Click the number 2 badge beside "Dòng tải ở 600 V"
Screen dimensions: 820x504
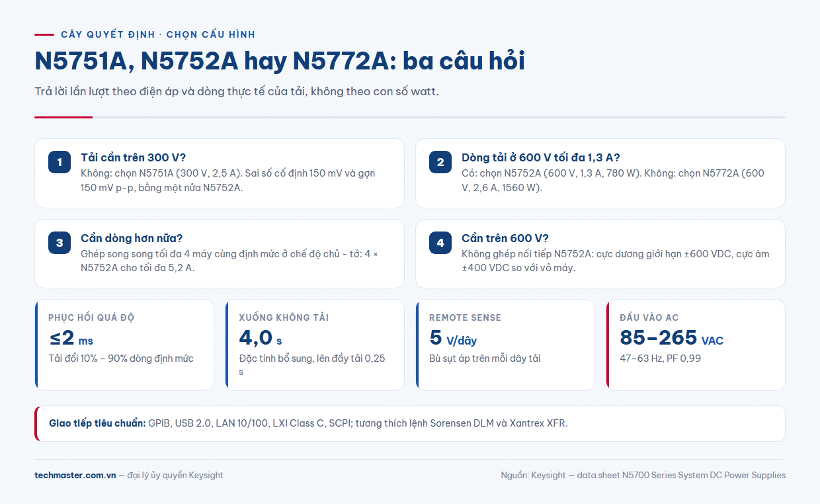click(x=440, y=162)
